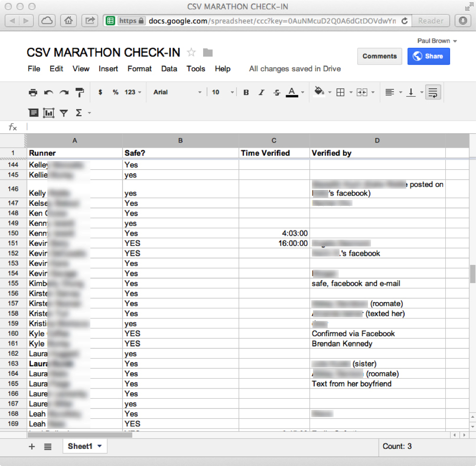The height and width of the screenshot is (466, 476).
Task: Click the undo arrow
Action: tap(48, 92)
